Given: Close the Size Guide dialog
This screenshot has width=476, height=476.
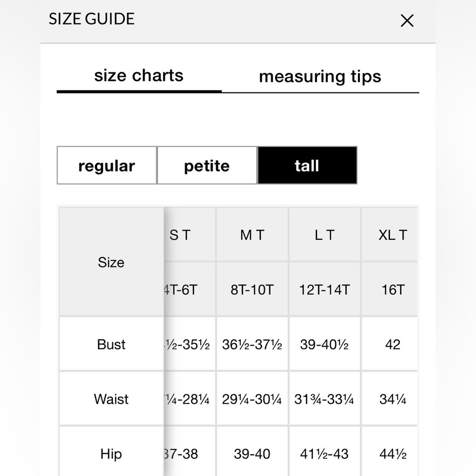Looking at the screenshot, I should click(407, 20).
